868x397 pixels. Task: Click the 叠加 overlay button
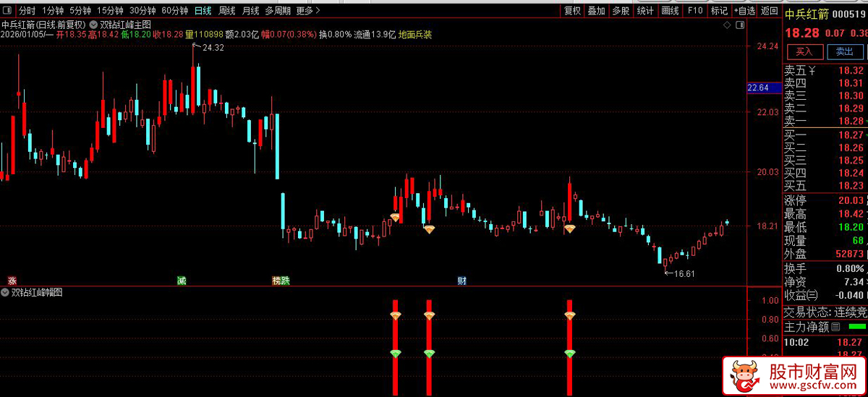[596, 11]
